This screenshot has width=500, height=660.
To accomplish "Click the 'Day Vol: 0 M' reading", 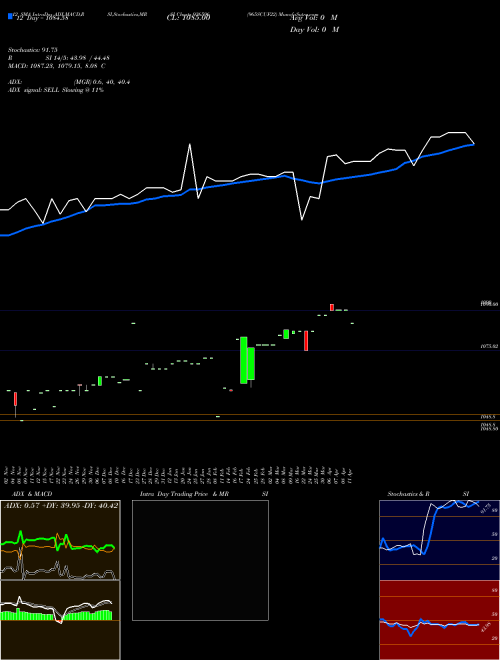I will (314, 30).
